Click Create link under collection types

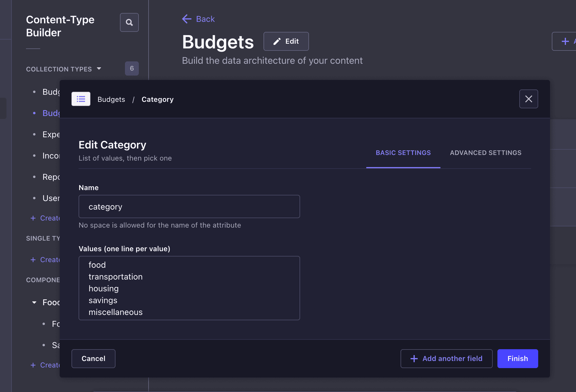tap(45, 218)
